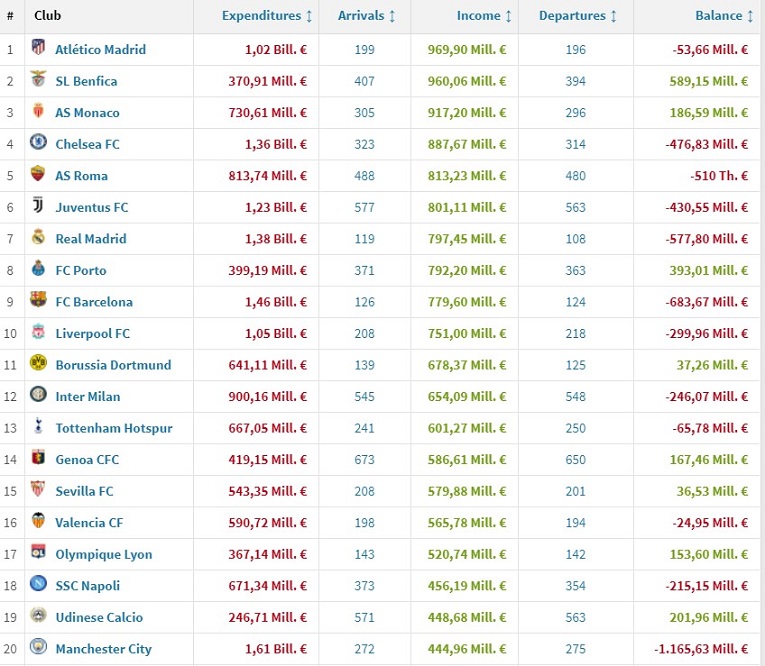
Task: Click the Juventus FC crest icon
Action: pyautogui.click(x=38, y=206)
